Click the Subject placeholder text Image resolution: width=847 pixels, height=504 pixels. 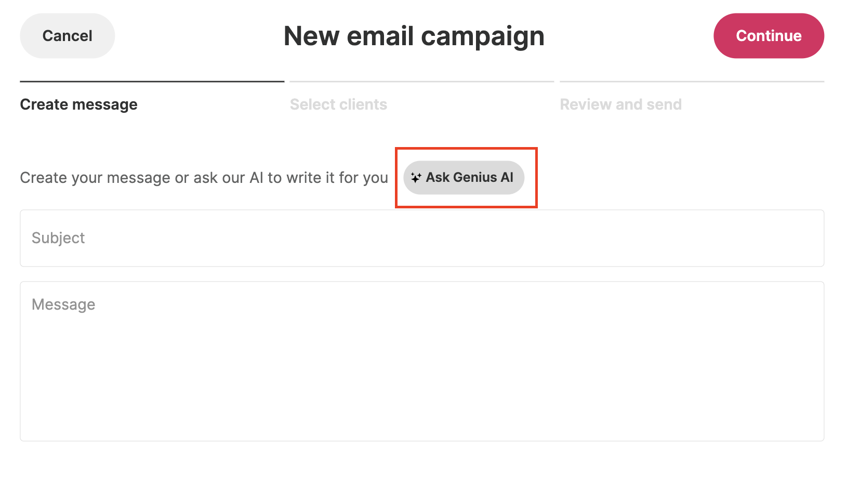pyautogui.click(x=58, y=238)
